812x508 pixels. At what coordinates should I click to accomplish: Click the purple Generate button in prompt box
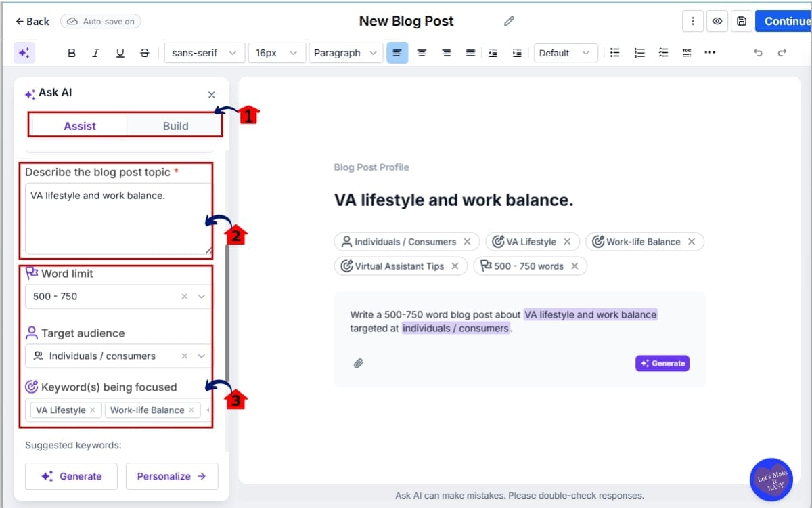pos(662,363)
